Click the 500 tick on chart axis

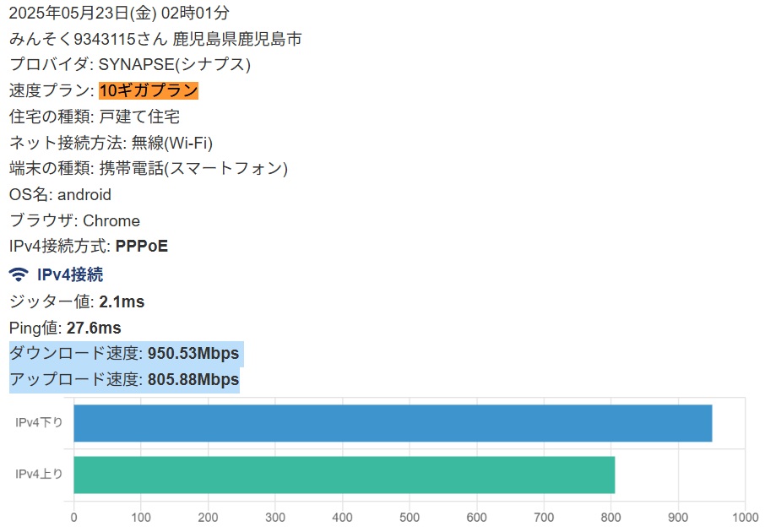[410, 518]
